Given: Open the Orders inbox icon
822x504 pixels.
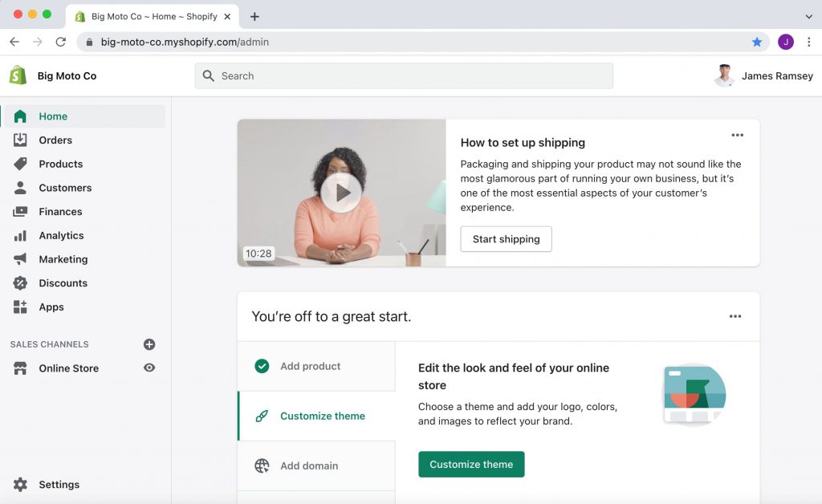Looking at the screenshot, I should tap(20, 140).
